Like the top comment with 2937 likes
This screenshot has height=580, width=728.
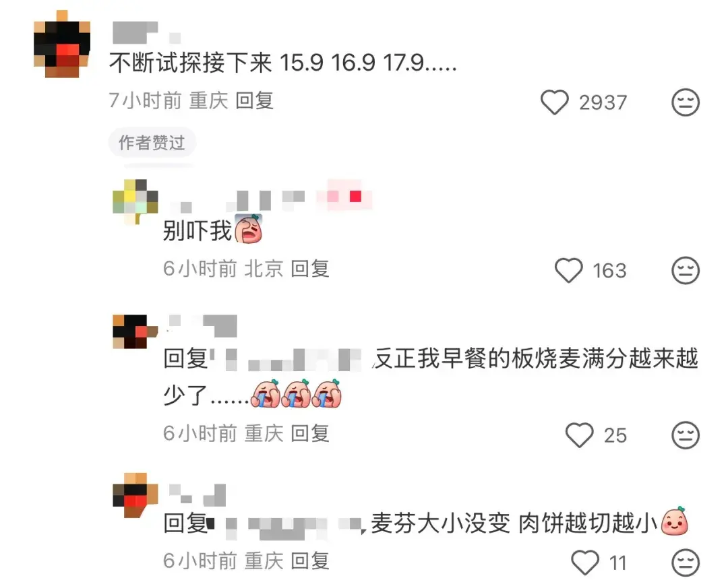pyautogui.click(x=554, y=102)
